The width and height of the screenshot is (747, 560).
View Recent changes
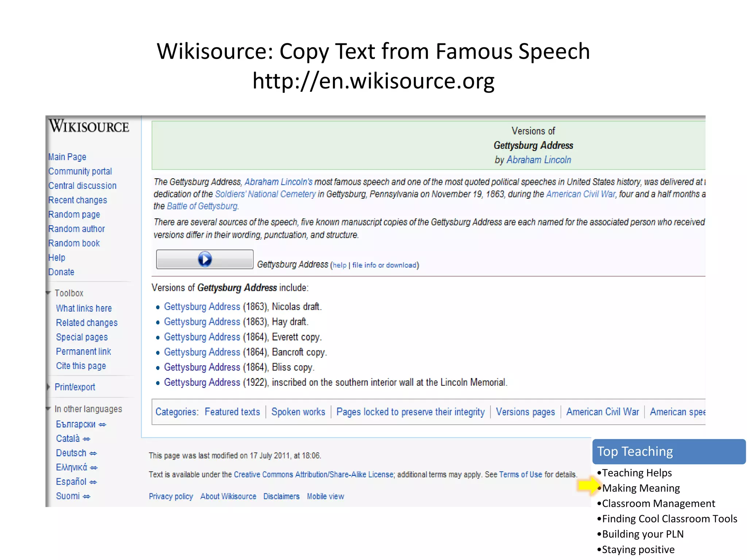78,200
